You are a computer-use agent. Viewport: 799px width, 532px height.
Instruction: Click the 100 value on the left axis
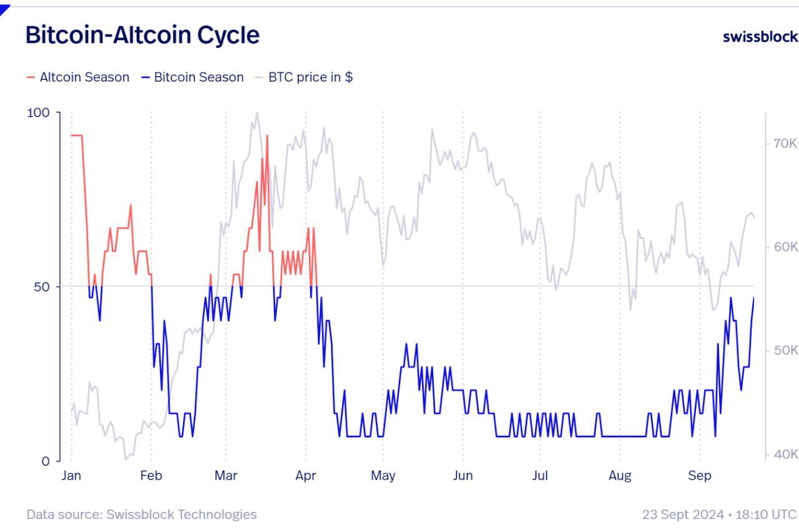39,113
